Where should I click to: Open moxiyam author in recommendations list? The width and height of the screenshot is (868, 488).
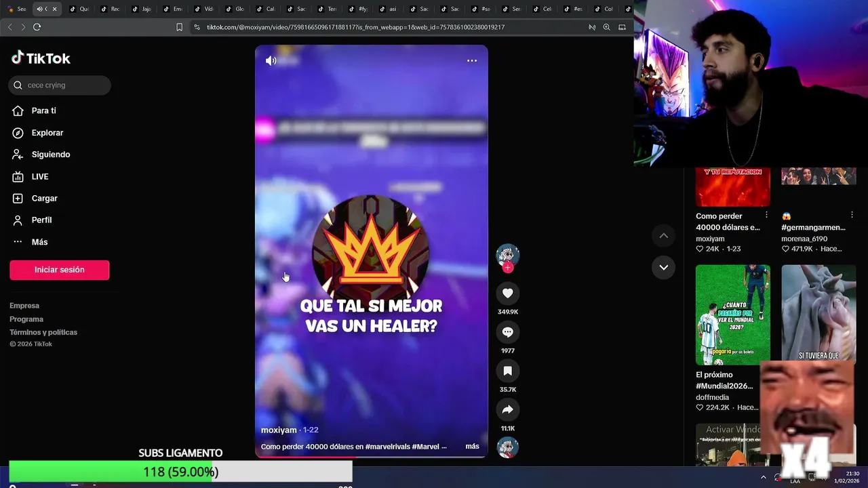[710, 239]
